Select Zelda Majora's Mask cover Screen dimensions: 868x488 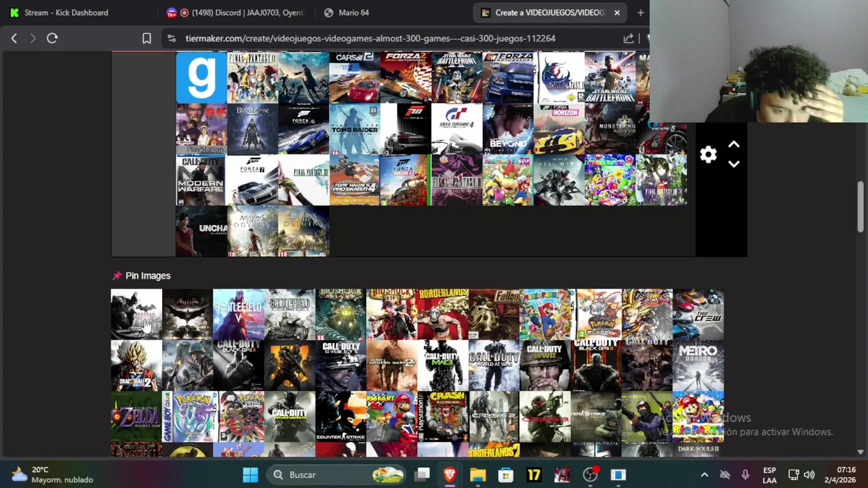[136, 417]
